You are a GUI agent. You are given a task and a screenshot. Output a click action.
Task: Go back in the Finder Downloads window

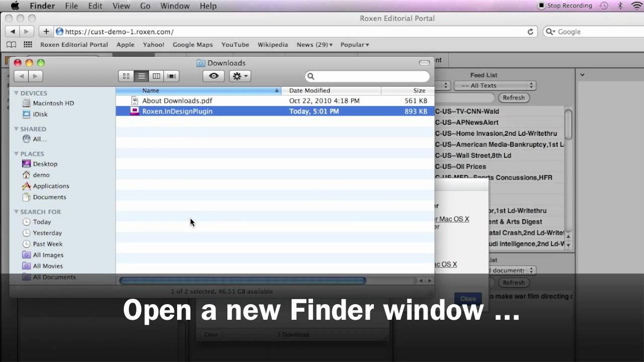click(x=21, y=76)
